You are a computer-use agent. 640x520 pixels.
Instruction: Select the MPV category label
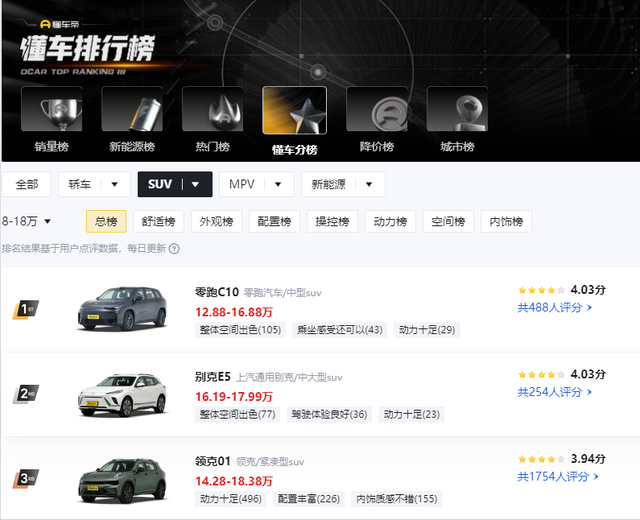pos(242,184)
